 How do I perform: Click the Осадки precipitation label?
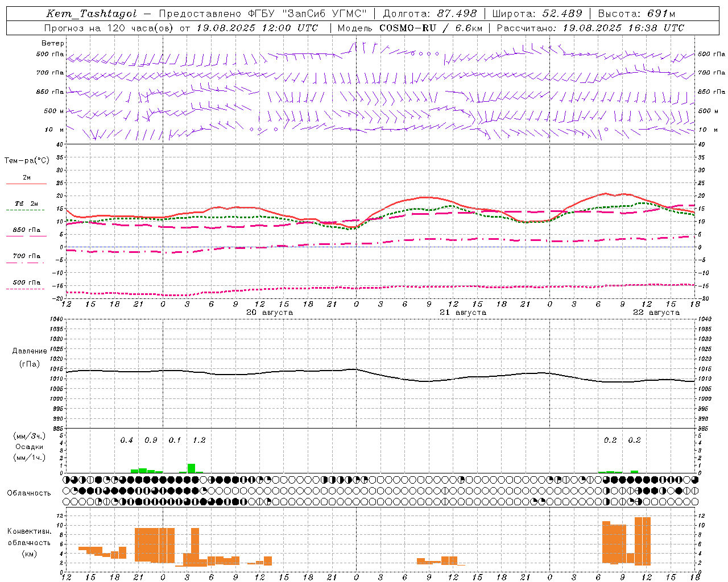[29, 447]
